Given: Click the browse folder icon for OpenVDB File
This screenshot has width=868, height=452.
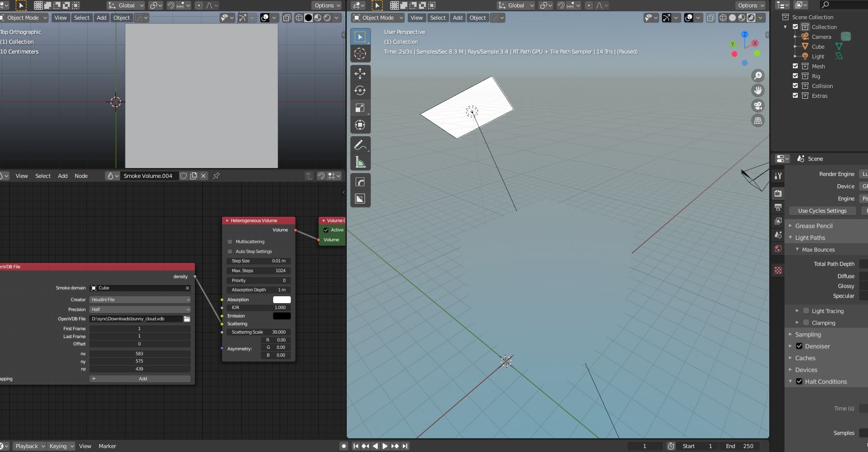Looking at the screenshot, I should (187, 319).
